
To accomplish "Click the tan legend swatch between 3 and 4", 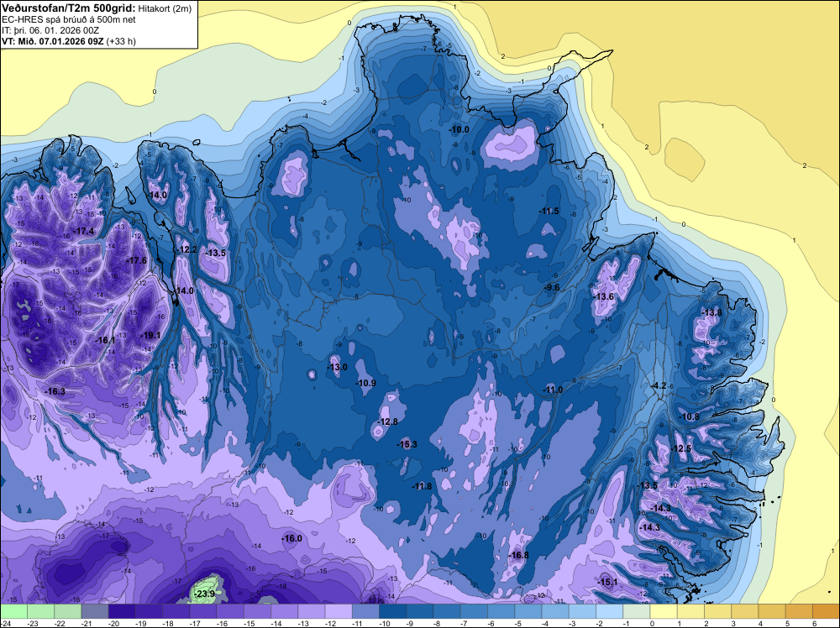I will click(744, 611).
